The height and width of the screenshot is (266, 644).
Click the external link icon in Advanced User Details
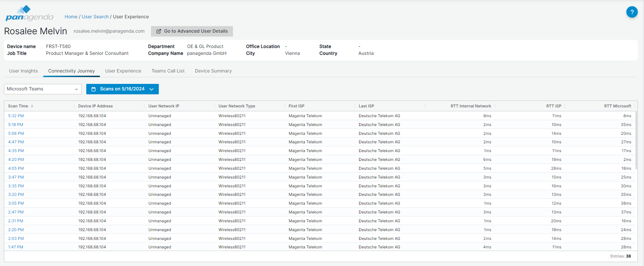(159, 31)
